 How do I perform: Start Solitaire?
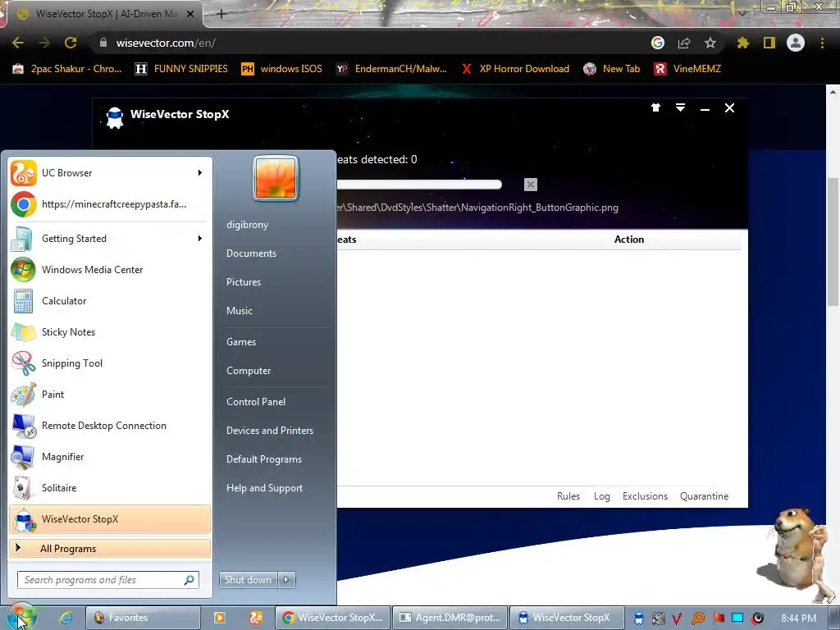(110, 488)
